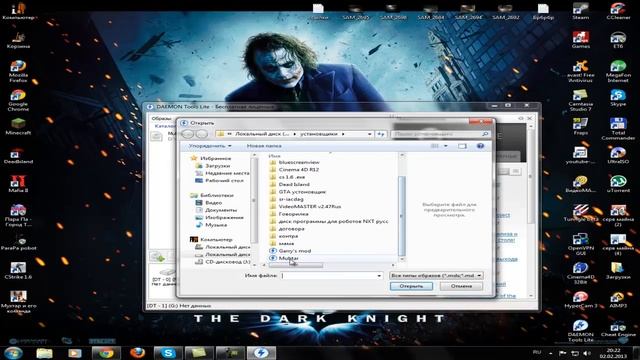This screenshot has height=360, width=640.
Task: Select the договора folder
Action: tap(291, 229)
